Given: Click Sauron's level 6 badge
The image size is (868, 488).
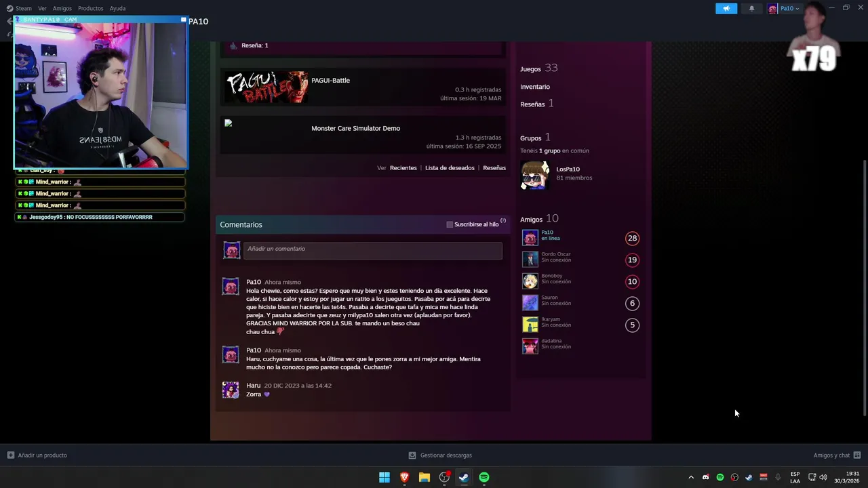Looking at the screenshot, I should pyautogui.click(x=632, y=303).
